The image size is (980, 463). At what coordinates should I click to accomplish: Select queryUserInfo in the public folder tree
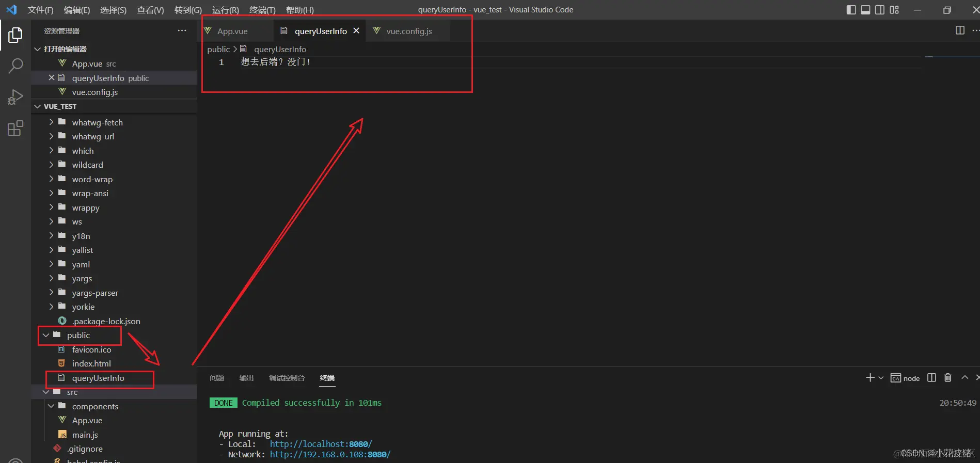click(x=114, y=378)
